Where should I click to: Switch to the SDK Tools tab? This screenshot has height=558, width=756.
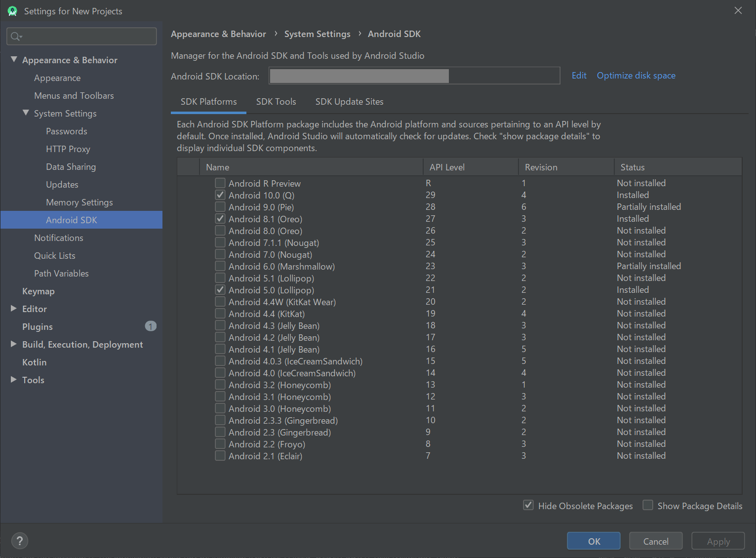276,102
